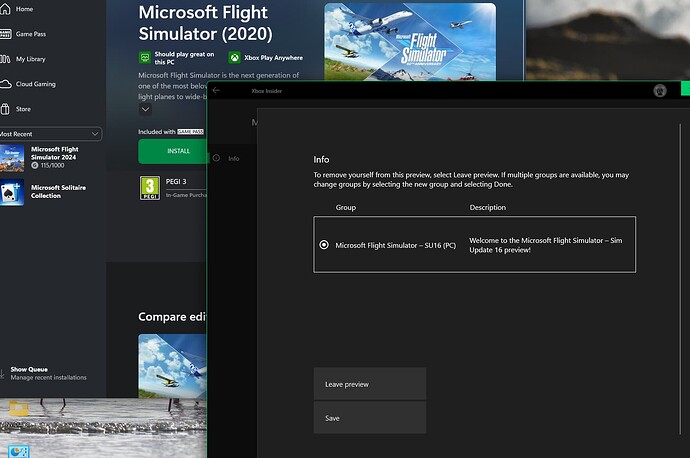This screenshot has height=458, width=690.
Task: Open the Flight Simulator cover art image
Action: pyautogui.click(x=410, y=42)
